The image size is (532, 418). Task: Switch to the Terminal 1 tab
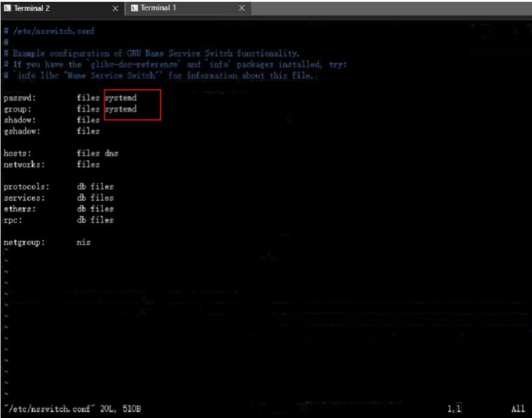(188, 8)
